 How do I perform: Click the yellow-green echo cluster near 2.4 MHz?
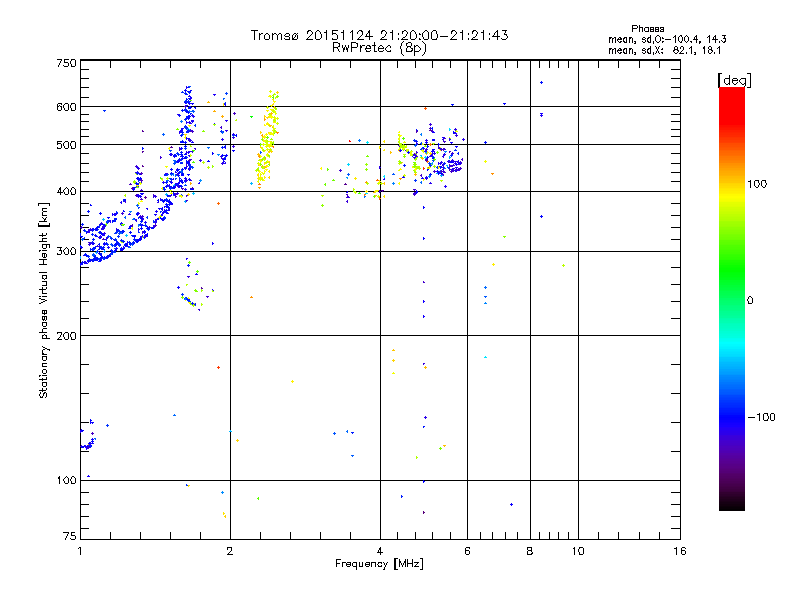pyautogui.click(x=267, y=140)
